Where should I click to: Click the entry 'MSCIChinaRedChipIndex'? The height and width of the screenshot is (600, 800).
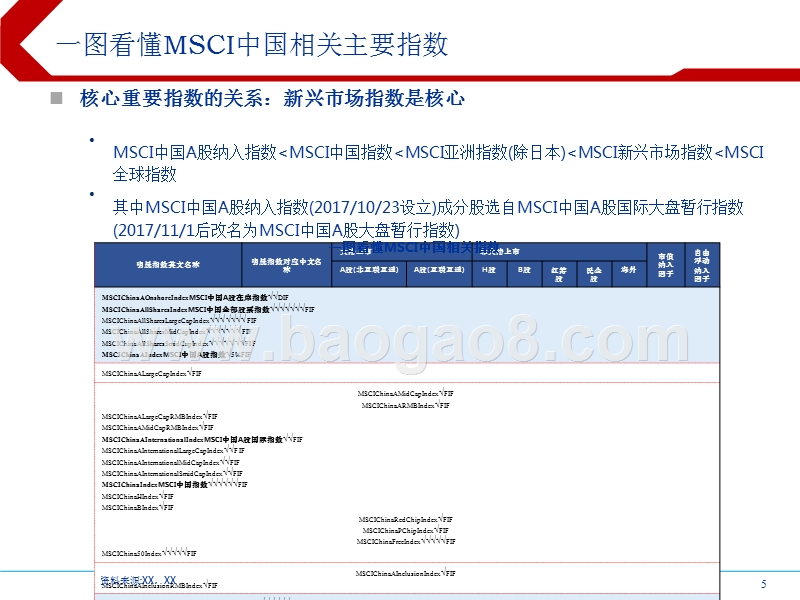click(406, 519)
